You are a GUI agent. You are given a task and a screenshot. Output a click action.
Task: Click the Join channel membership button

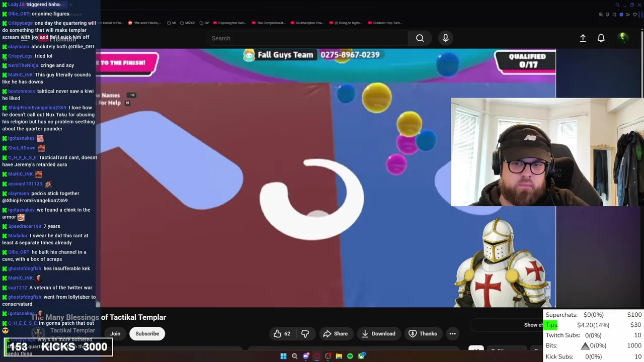[x=115, y=333]
